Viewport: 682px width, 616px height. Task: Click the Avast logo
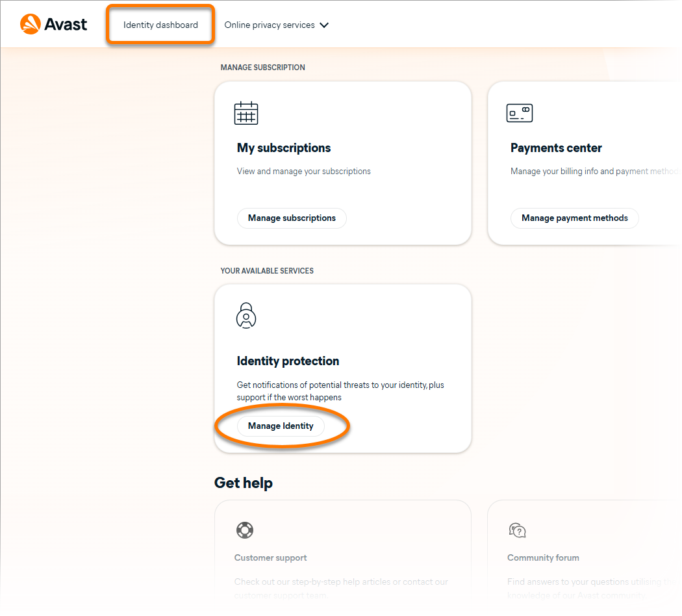pos(53,24)
